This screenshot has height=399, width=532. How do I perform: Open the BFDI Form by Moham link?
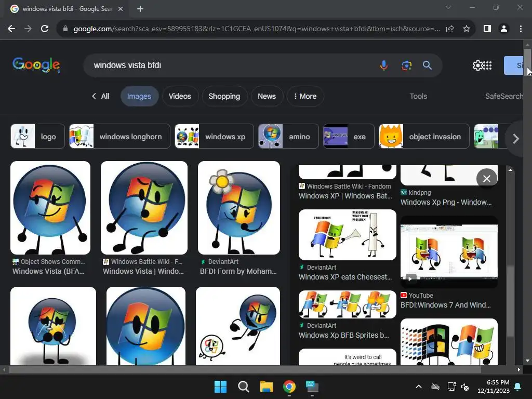(x=238, y=271)
